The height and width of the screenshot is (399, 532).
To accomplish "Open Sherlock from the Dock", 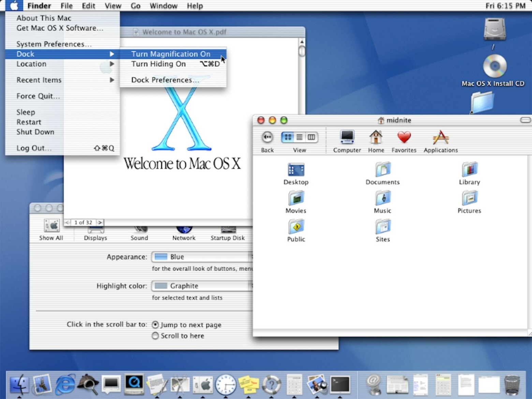I will pyautogui.click(x=88, y=384).
